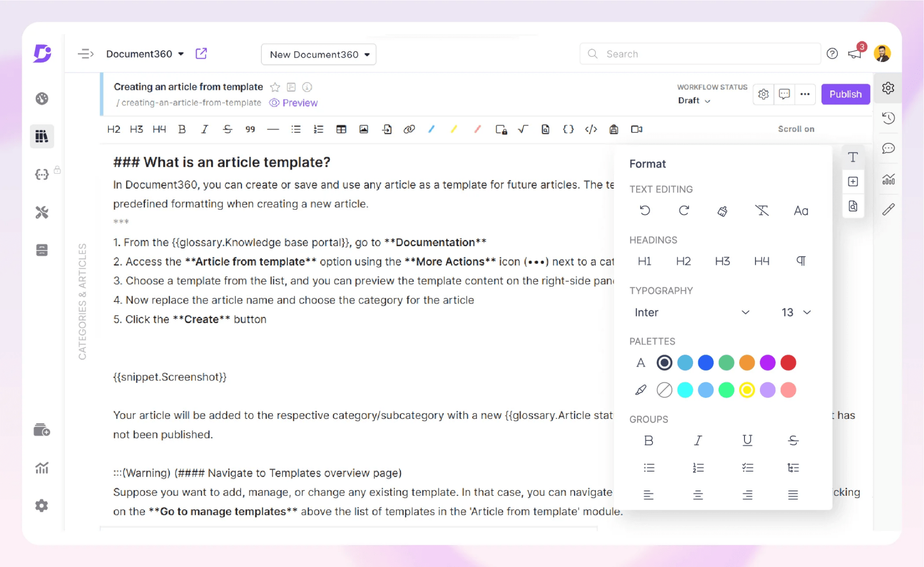Insert an image into the article
The width and height of the screenshot is (924, 567).
(363, 129)
